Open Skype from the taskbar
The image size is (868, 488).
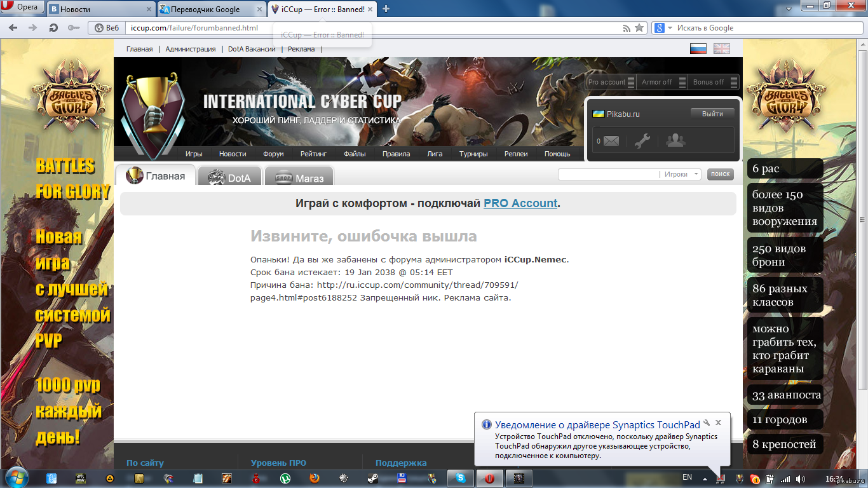click(x=461, y=478)
